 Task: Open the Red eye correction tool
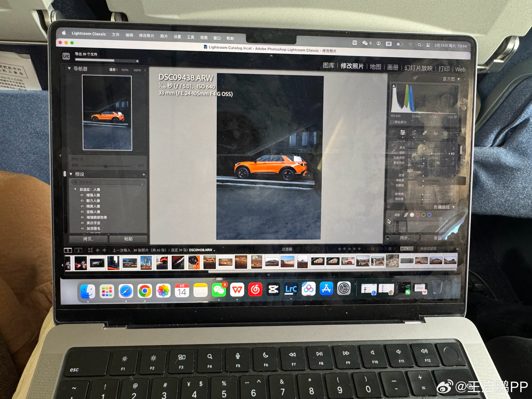436,133
